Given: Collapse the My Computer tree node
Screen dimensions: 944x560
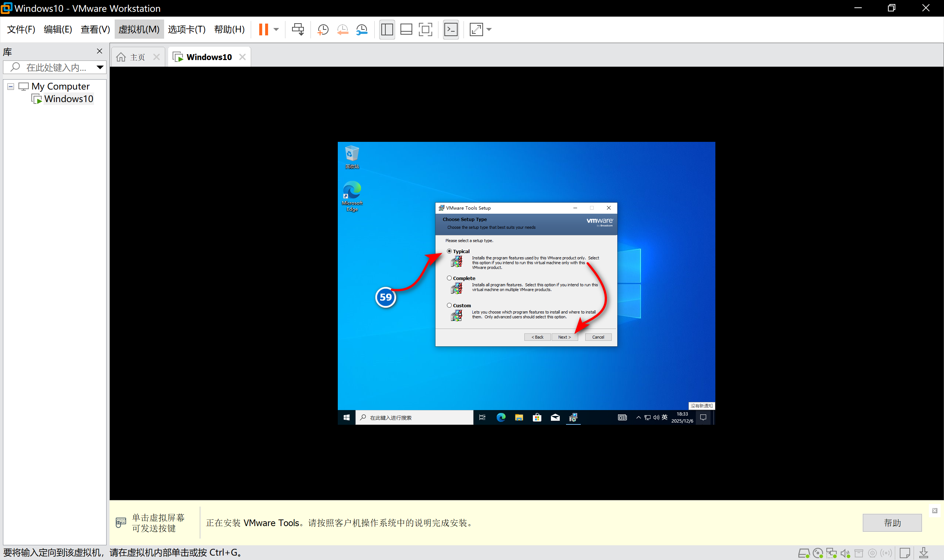Looking at the screenshot, I should [x=11, y=87].
